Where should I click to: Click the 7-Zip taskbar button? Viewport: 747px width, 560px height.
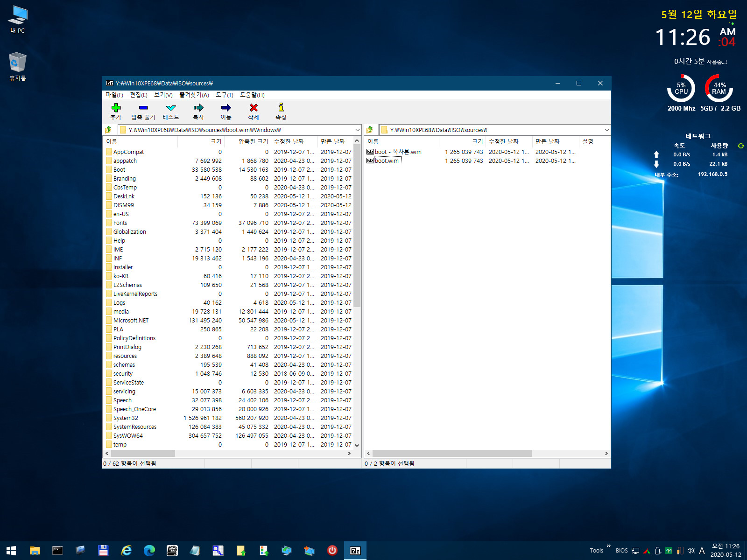[x=355, y=551]
